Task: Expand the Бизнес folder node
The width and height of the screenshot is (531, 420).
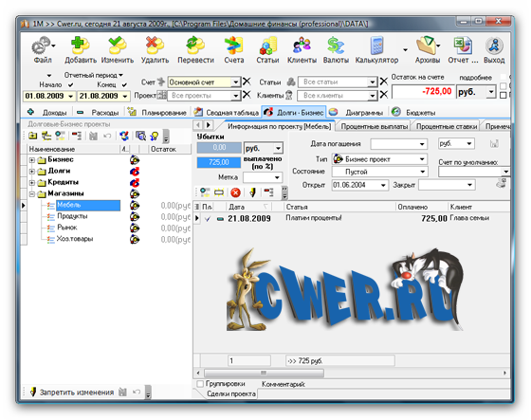Action: pos(32,160)
